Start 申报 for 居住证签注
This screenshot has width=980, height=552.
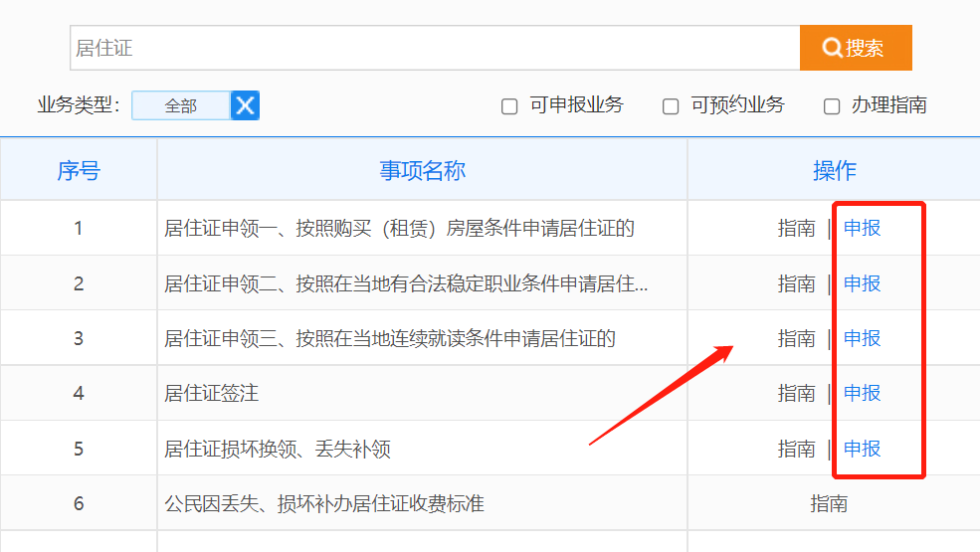point(862,393)
